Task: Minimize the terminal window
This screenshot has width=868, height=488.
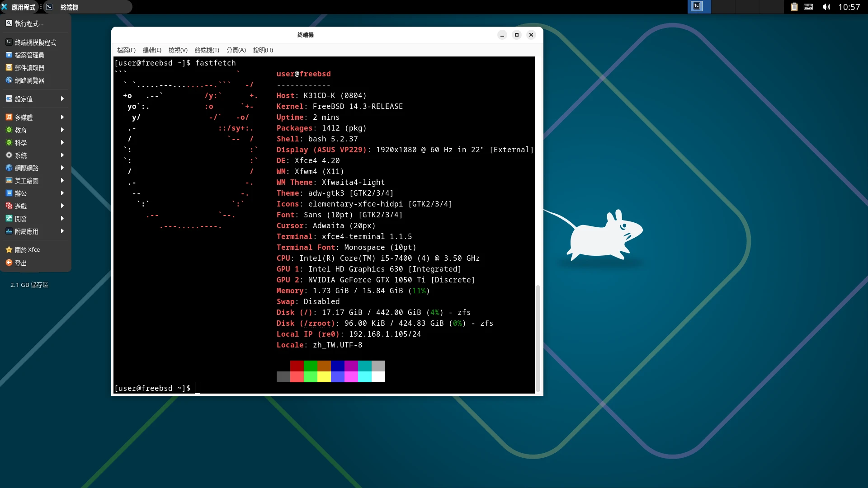Action: click(x=502, y=35)
